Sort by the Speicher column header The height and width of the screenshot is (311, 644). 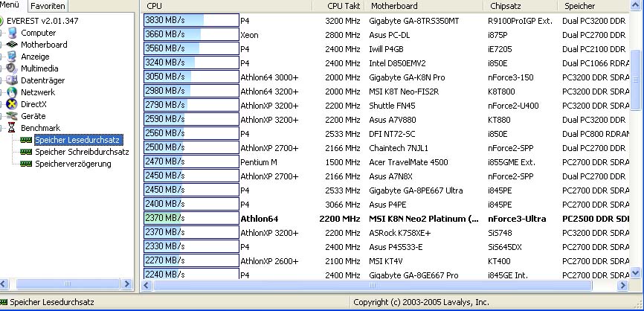point(593,6)
